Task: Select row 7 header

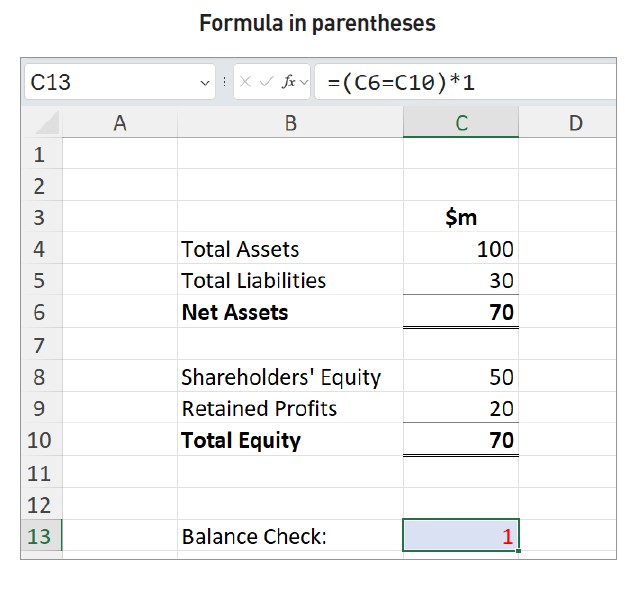Action: coord(41,344)
